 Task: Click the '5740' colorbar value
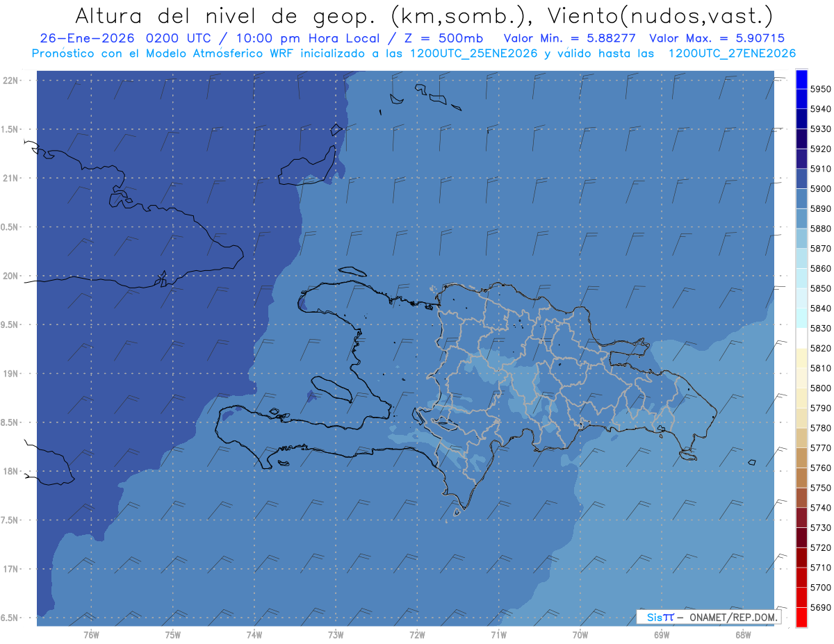coord(820,508)
